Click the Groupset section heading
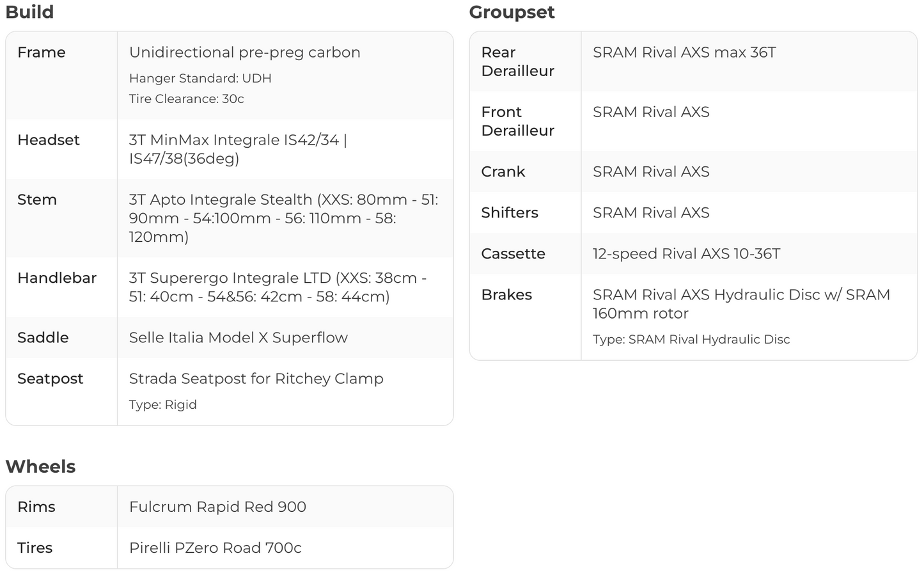This screenshot has width=924, height=579. coord(512,12)
